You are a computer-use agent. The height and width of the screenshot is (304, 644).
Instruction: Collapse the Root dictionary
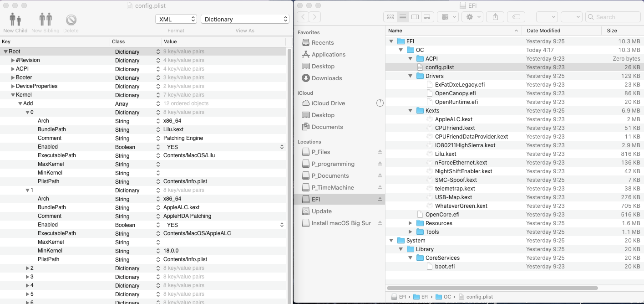(6, 52)
